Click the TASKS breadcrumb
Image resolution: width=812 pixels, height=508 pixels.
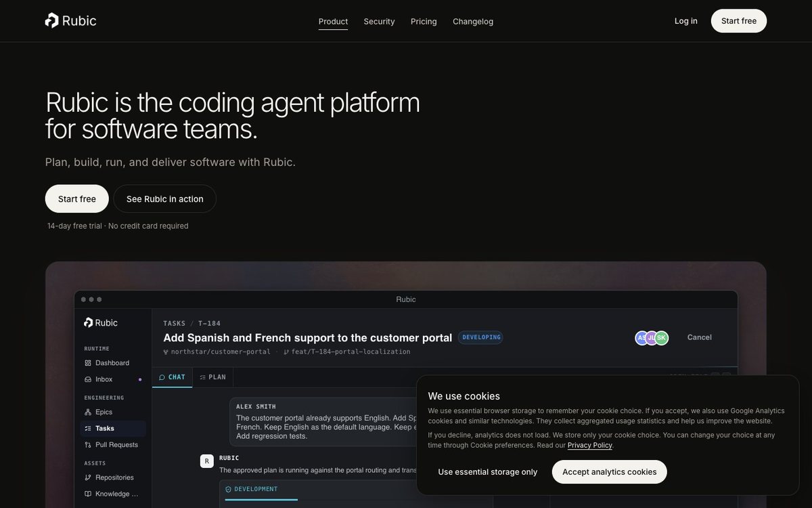coord(175,323)
